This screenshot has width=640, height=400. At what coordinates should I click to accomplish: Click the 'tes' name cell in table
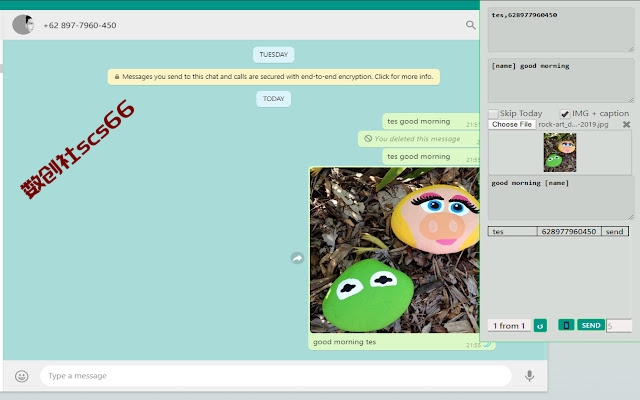513,231
